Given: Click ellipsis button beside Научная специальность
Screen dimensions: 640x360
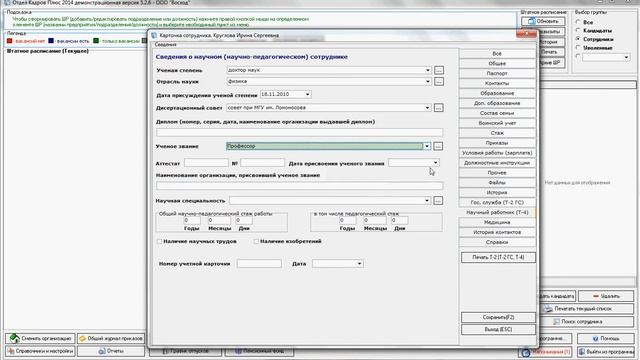Looking at the screenshot, I should tap(438, 200).
